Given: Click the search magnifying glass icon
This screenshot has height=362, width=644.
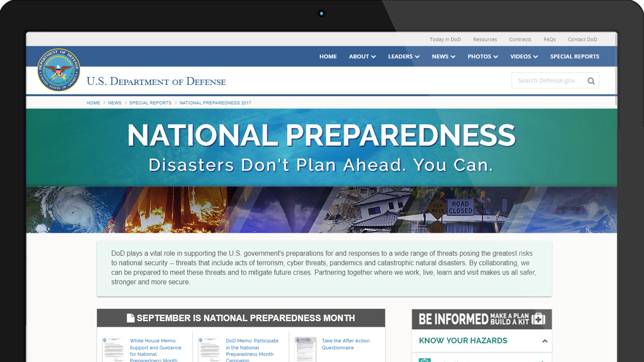Looking at the screenshot, I should point(591,80).
